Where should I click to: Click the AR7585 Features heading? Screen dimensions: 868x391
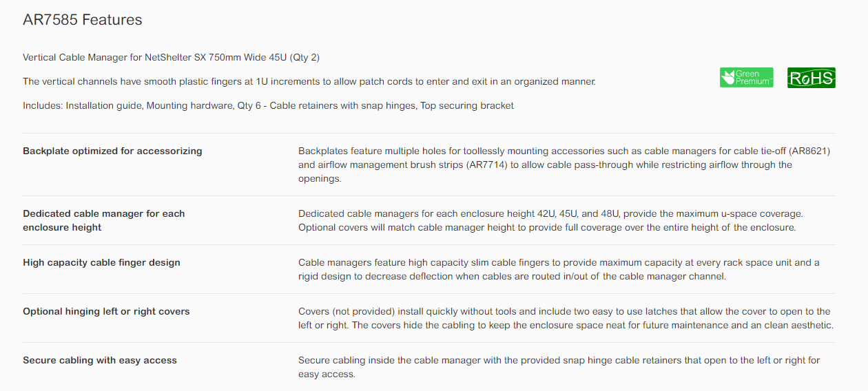83,20
